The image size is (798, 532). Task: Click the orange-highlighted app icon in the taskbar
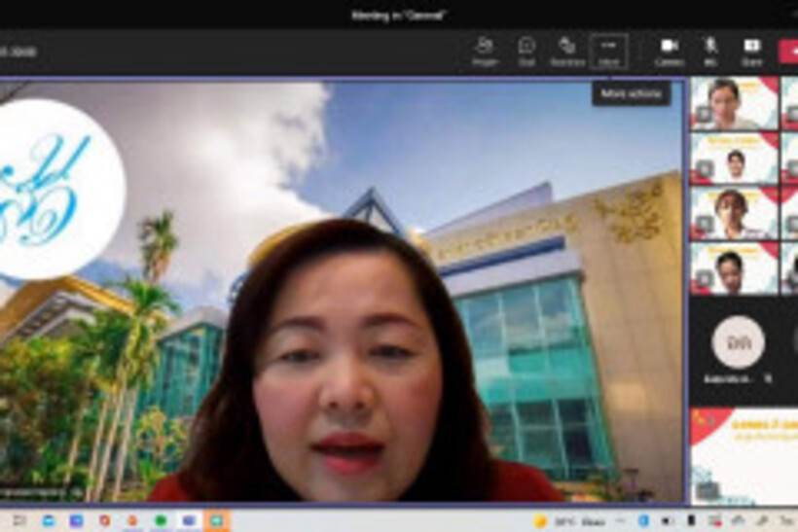(217, 520)
